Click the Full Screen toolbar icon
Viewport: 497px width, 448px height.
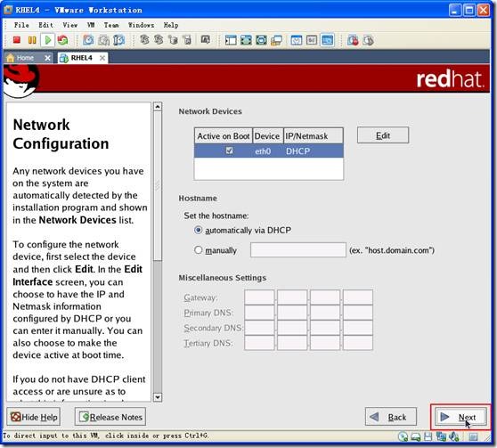261,40
